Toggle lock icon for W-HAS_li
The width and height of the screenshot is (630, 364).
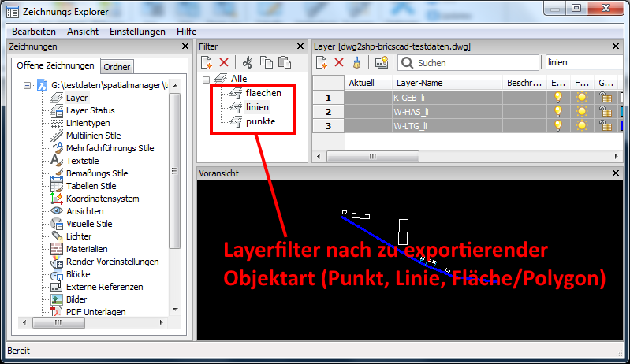click(x=605, y=112)
